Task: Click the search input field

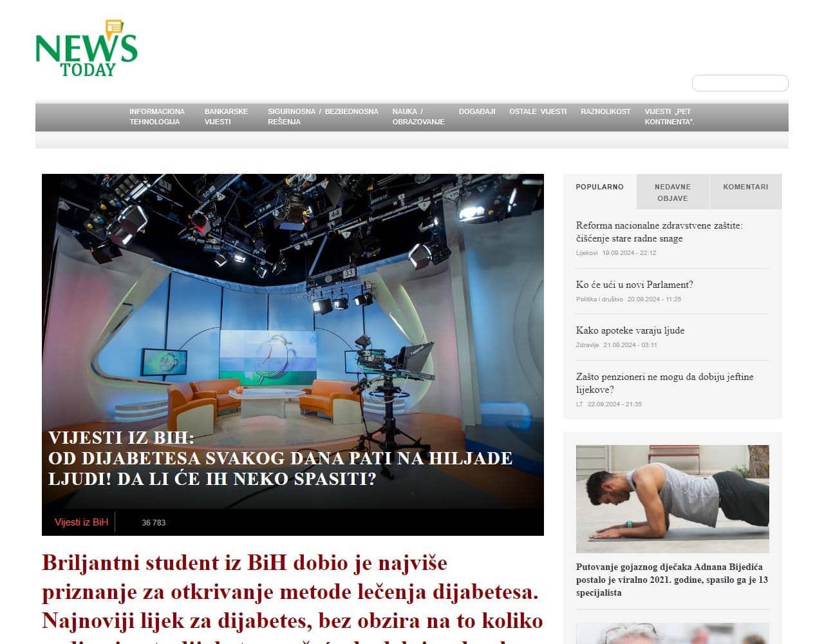Action: 740,83
